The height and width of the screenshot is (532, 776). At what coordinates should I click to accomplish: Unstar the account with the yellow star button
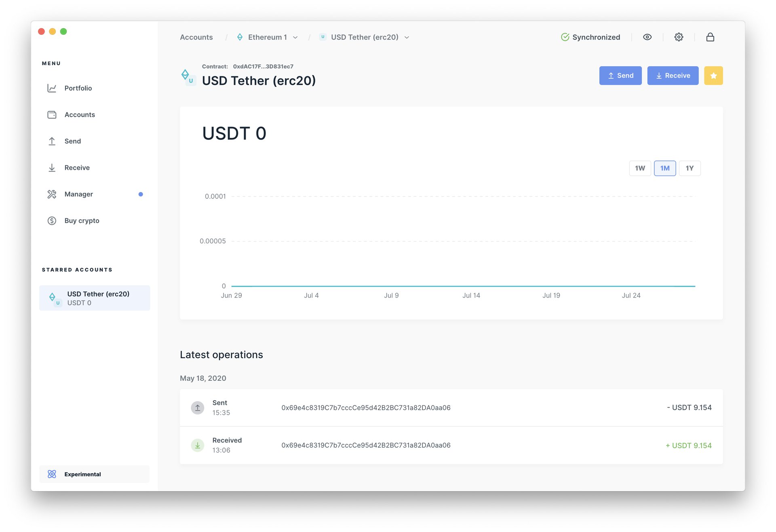click(713, 76)
